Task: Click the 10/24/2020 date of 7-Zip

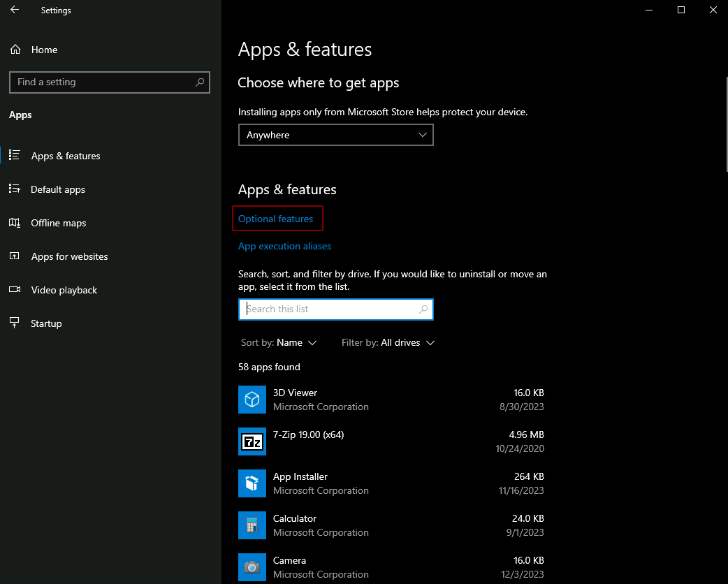Action: 520,448
